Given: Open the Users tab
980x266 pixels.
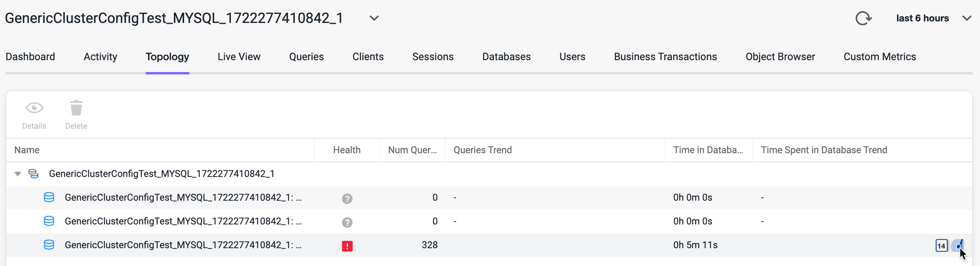Looking at the screenshot, I should click(x=572, y=57).
